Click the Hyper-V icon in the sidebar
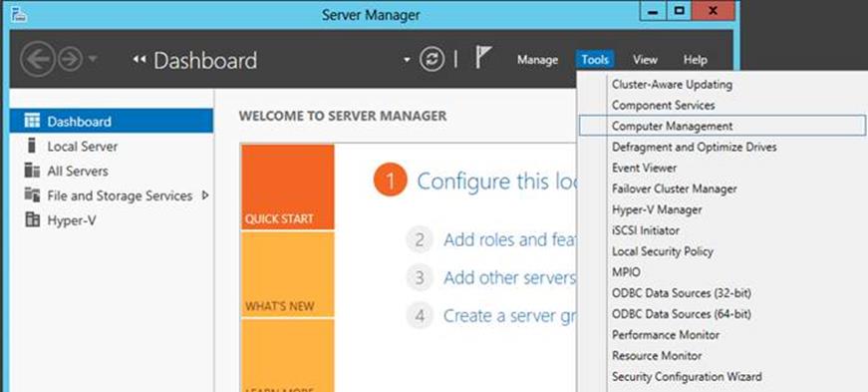 (33, 220)
